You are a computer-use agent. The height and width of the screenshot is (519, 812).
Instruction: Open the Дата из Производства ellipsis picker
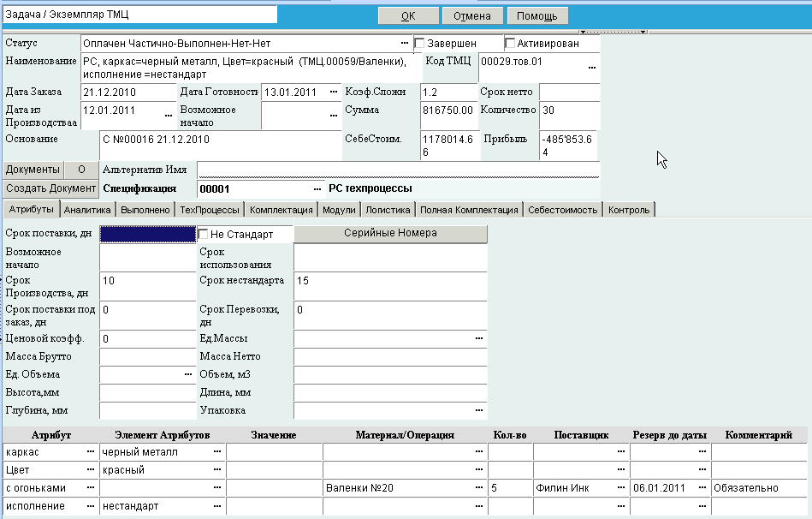click(169, 115)
